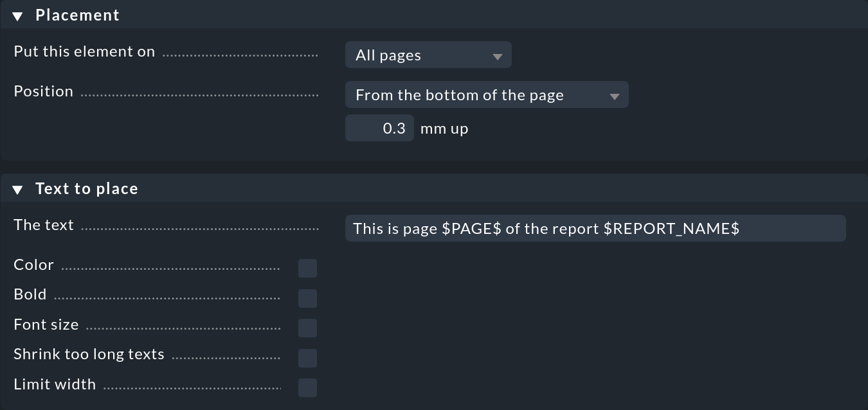Click the Placement section heading
The image size is (868, 410).
tap(77, 15)
